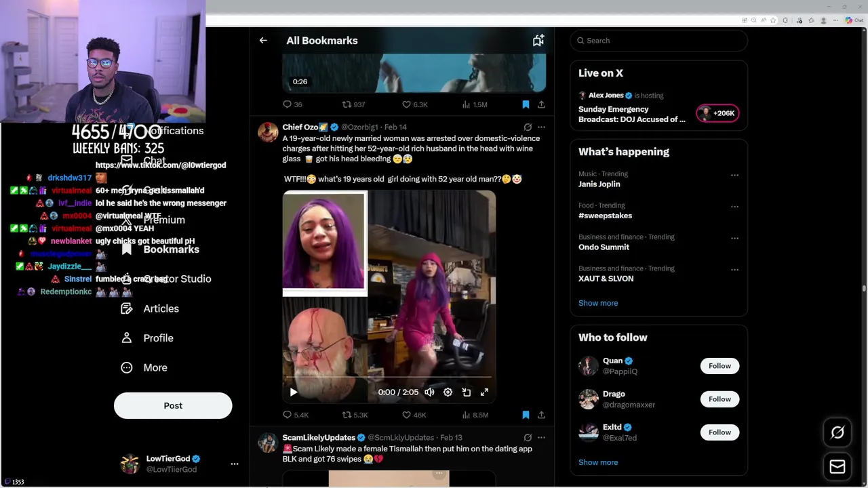Open replies on Chief Ozo post (5.4K)

coord(296,415)
